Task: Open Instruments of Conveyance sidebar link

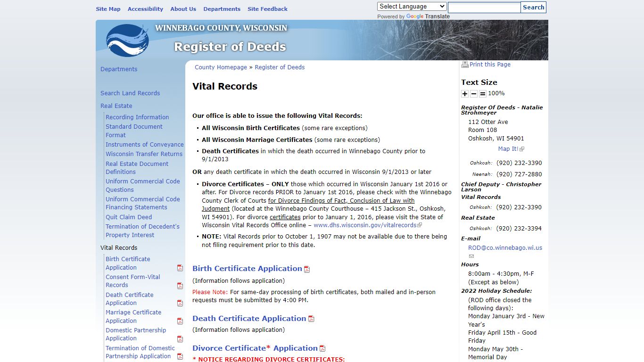Action: (x=145, y=145)
